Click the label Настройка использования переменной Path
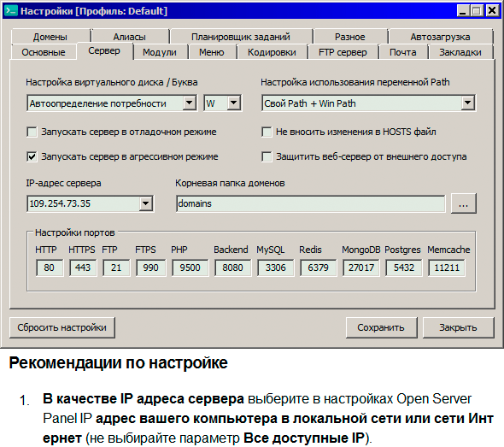 click(355, 82)
